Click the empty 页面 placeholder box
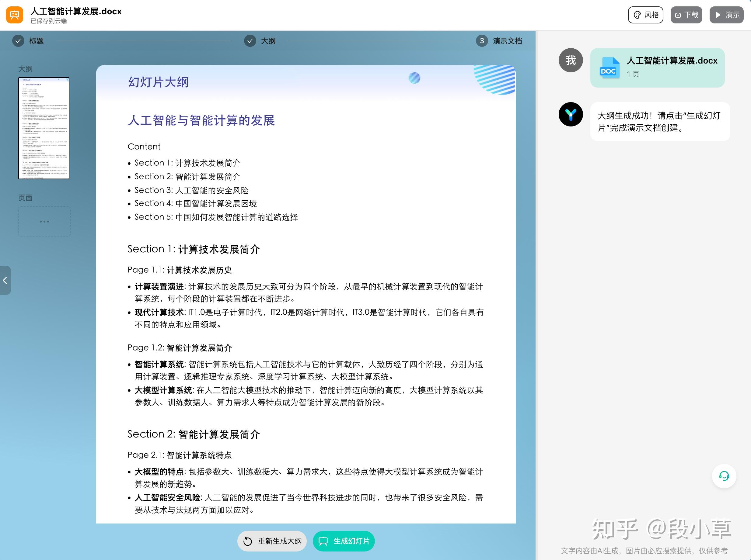Screen dimensions: 751x560 pos(44,221)
